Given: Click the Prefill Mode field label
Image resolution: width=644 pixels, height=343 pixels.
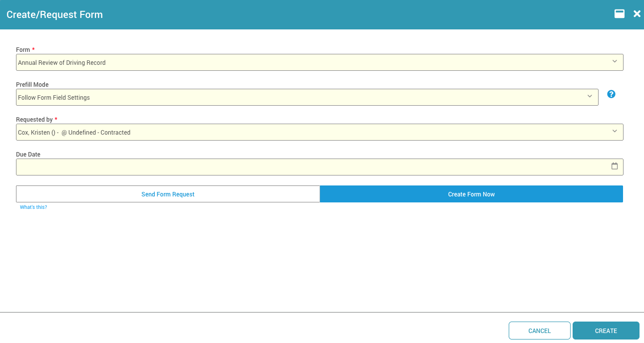Looking at the screenshot, I should (x=32, y=85).
